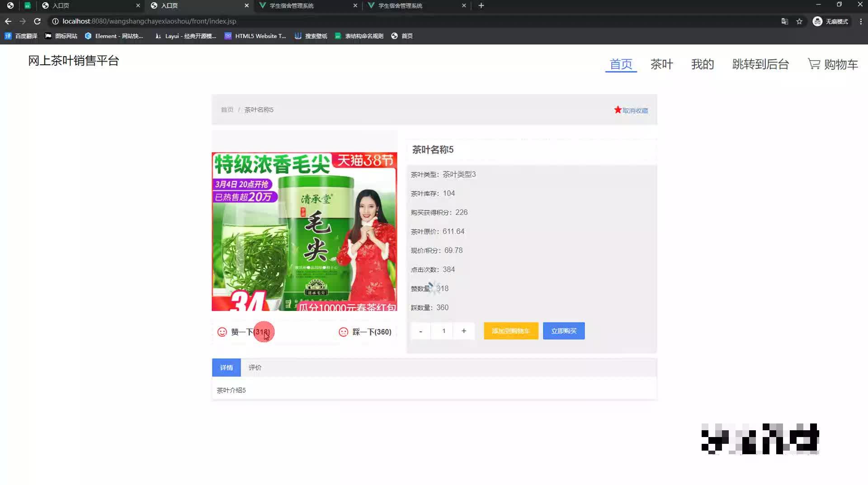Click the 茶叶类型3 type value
This screenshot has width=868, height=485.
(459, 174)
